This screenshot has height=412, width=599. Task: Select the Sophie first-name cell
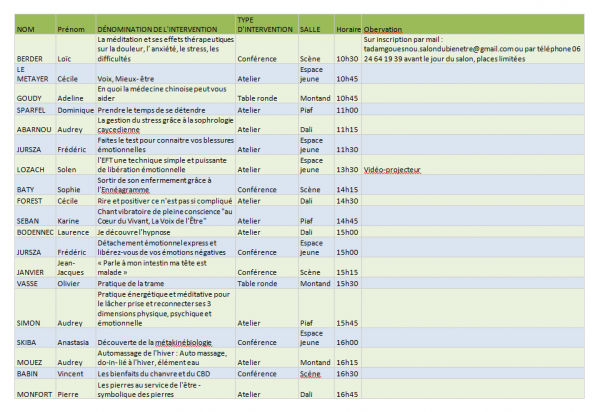click(x=76, y=185)
